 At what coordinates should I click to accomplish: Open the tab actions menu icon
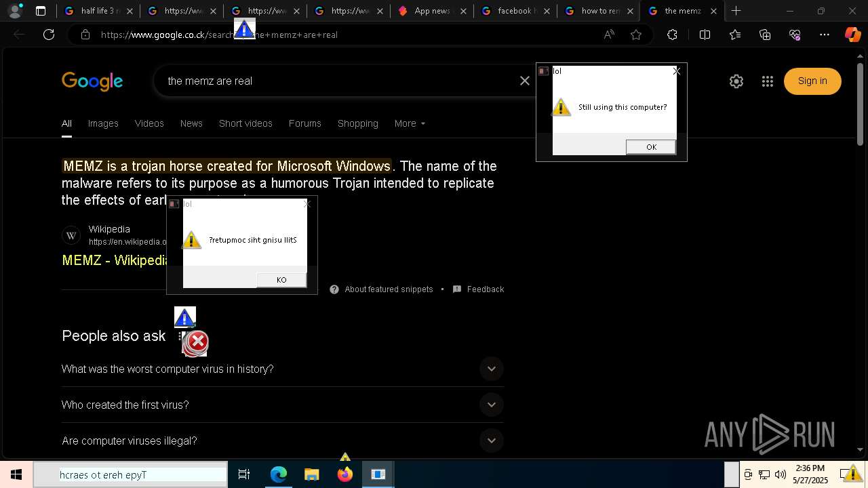coord(41,11)
